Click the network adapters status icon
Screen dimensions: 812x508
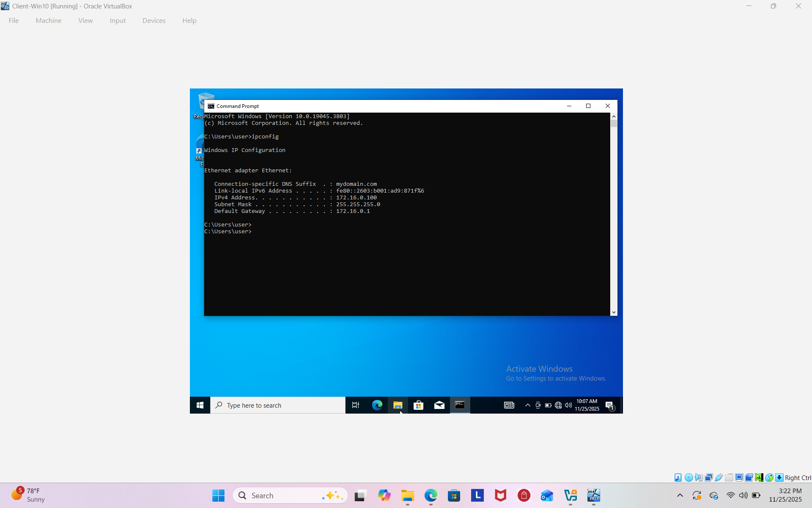tap(709, 478)
